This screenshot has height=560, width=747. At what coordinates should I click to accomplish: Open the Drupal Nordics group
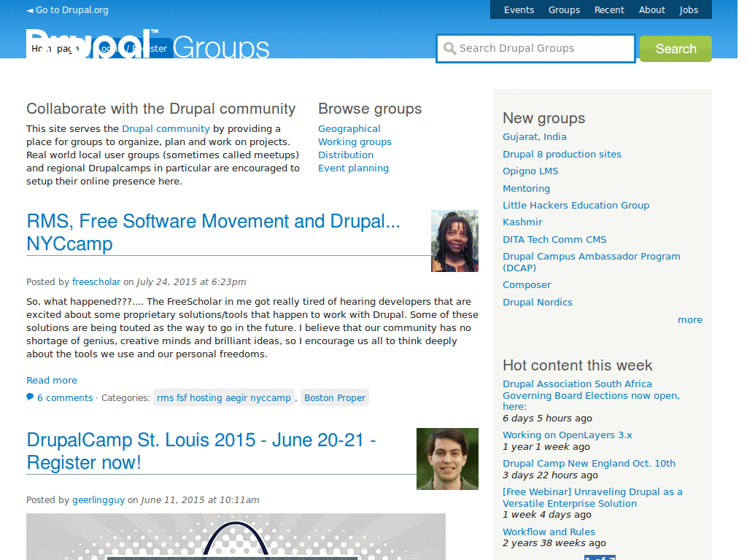coord(538,303)
